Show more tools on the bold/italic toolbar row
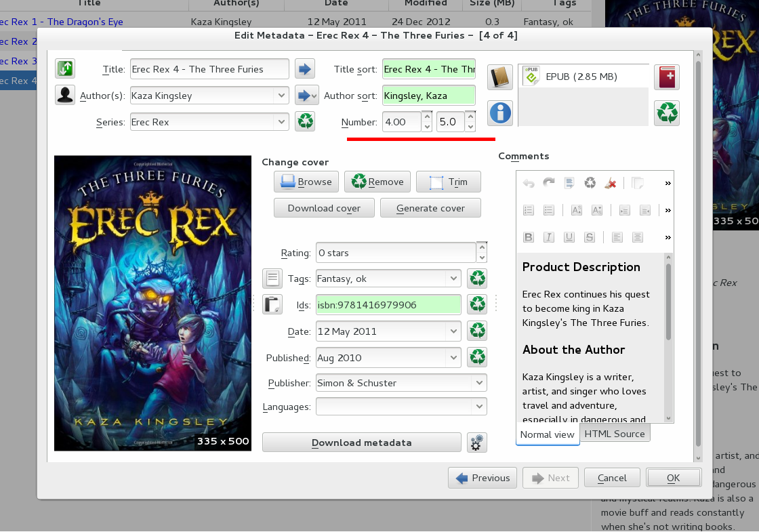This screenshot has width=759, height=532. [668, 237]
